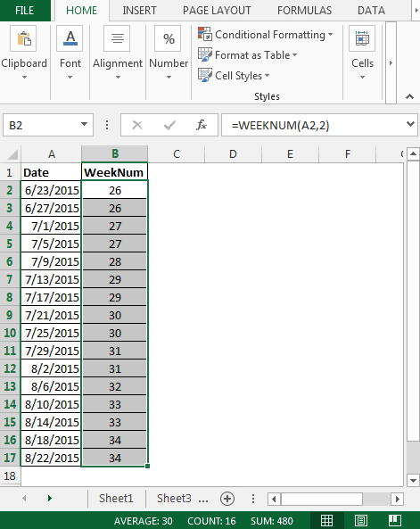The height and width of the screenshot is (529, 420).
Task: Open the INSERT ribbon tab
Action: tap(139, 11)
